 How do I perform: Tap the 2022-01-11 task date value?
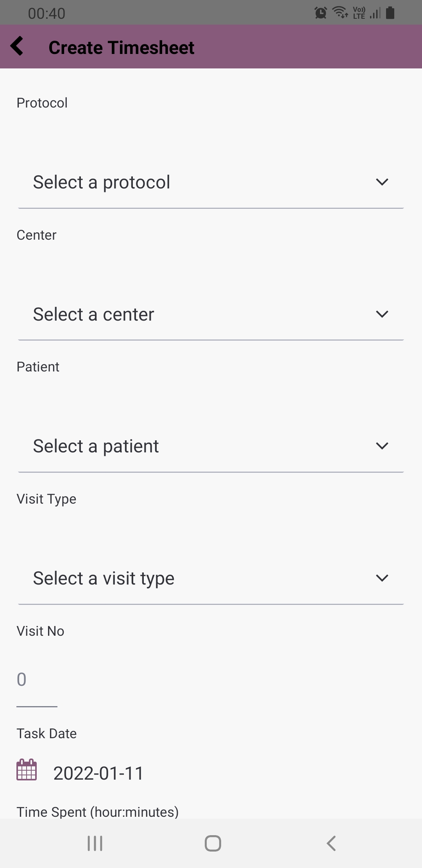coord(98,773)
